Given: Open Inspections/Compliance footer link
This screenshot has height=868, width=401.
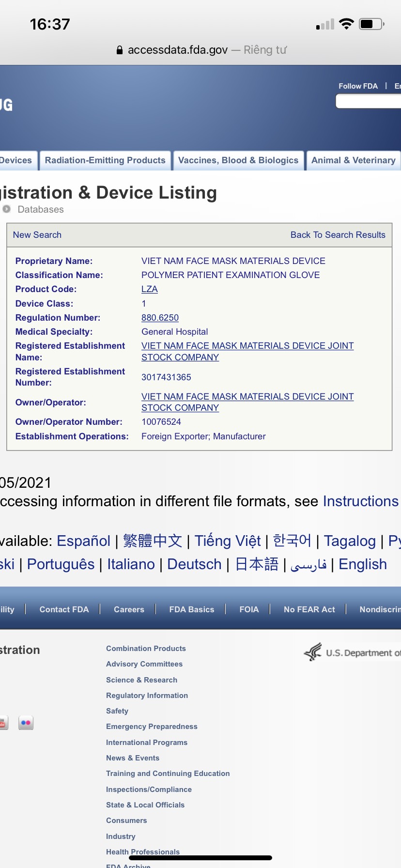Looking at the screenshot, I should coord(149,790).
